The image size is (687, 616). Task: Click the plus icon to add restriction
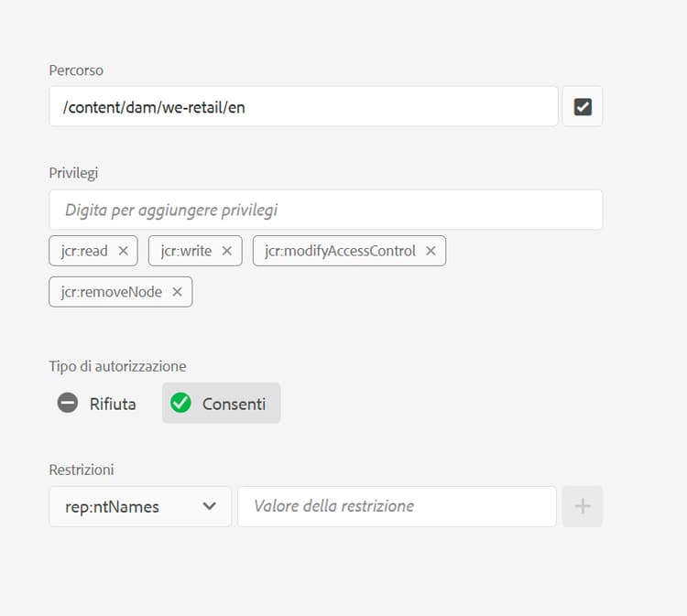(x=583, y=506)
